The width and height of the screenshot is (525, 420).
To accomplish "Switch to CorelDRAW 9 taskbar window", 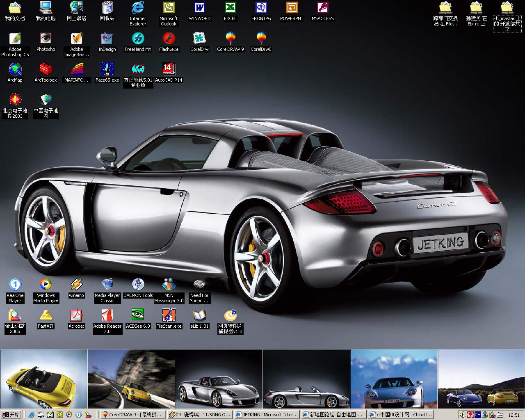I will 133,415.
